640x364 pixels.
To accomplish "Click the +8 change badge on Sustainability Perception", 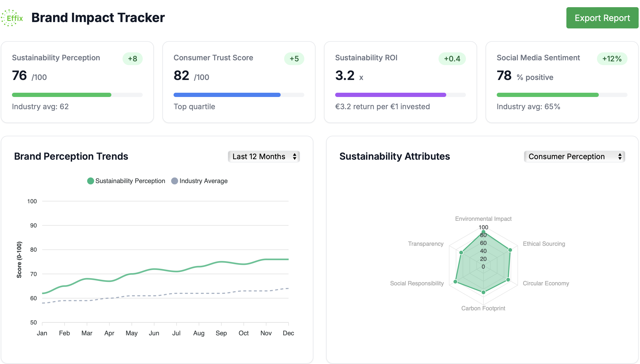I will coord(133,58).
